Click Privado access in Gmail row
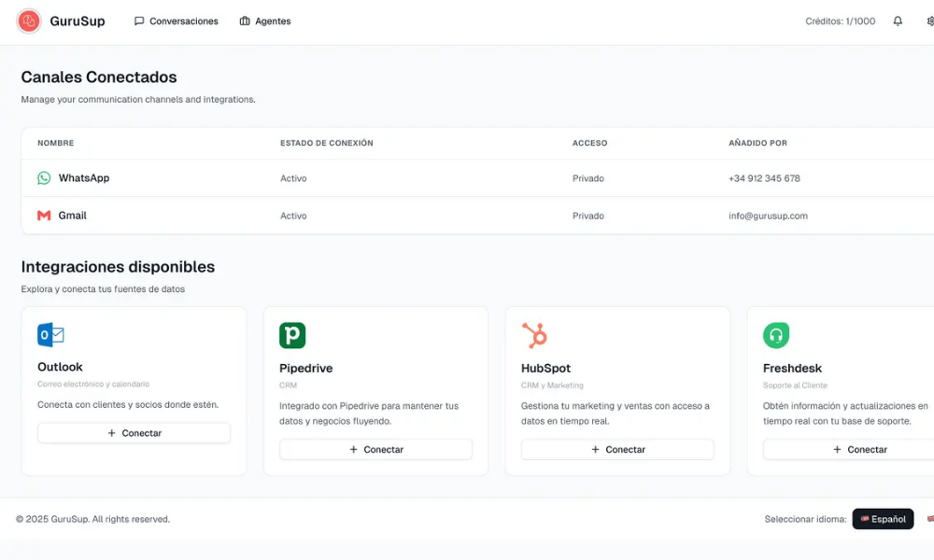The height and width of the screenshot is (560, 934). click(588, 216)
